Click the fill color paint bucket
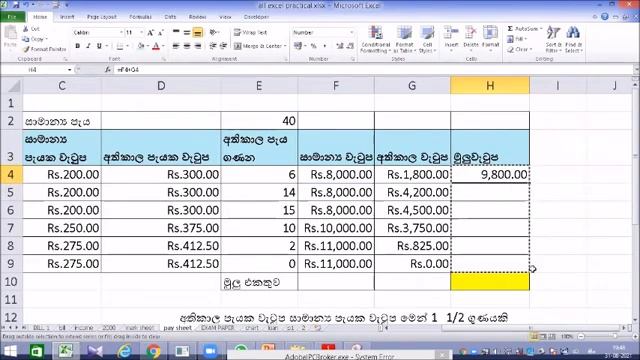 [141, 46]
